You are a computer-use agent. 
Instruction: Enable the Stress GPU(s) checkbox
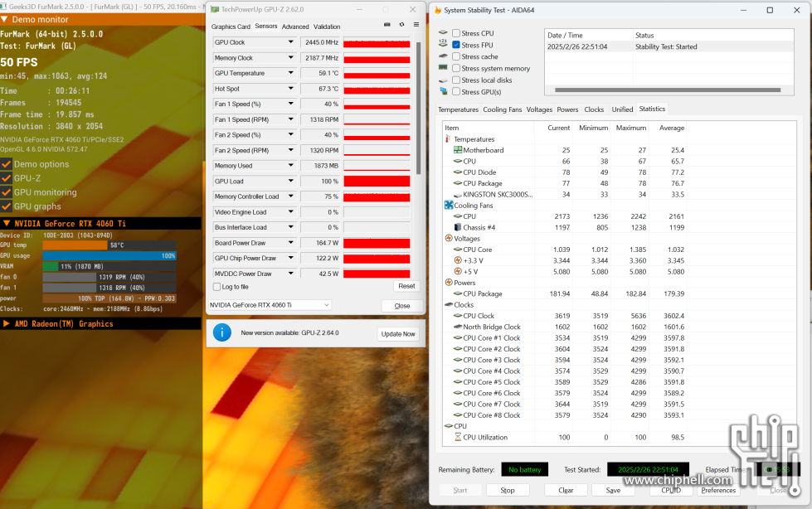455,92
